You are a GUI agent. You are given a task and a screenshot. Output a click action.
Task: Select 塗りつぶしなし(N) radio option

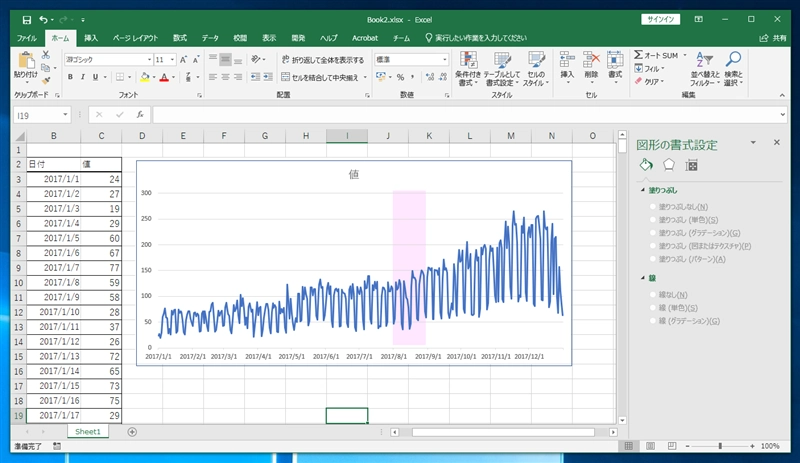pos(653,207)
